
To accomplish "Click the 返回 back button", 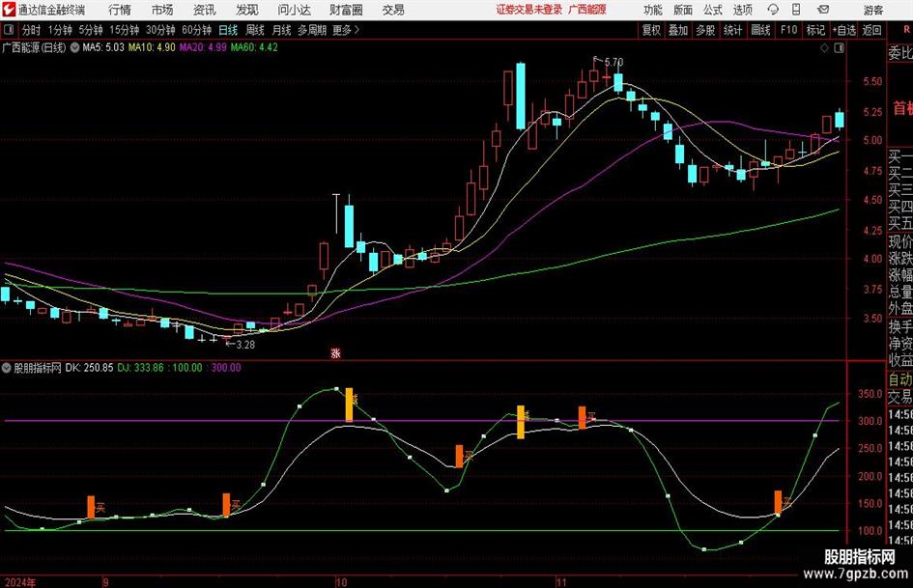I will [871, 30].
